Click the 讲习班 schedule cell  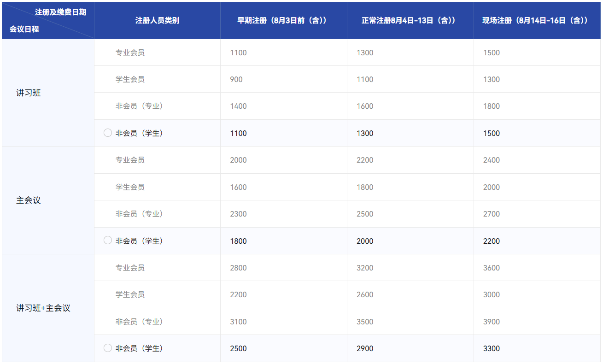click(x=48, y=93)
